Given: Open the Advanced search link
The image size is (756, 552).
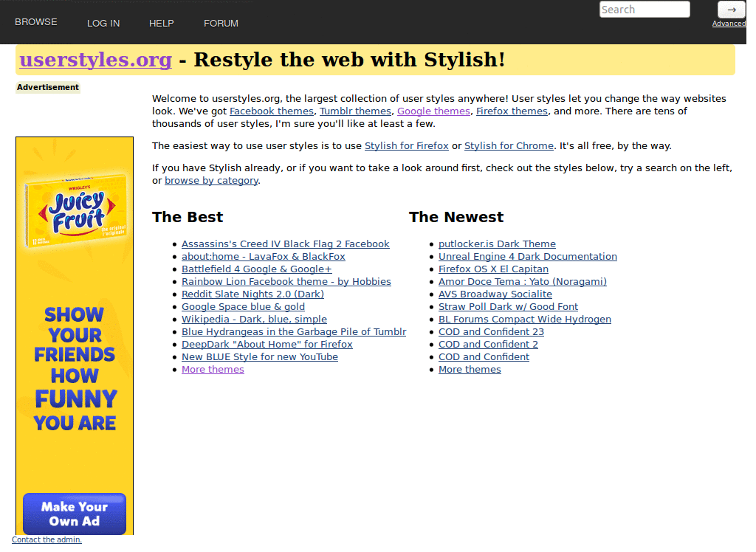Looking at the screenshot, I should (729, 23).
